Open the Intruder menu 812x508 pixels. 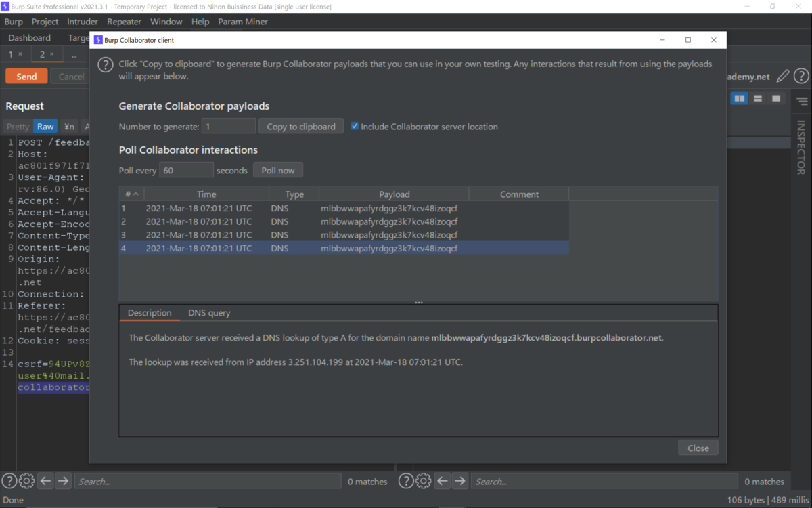83,22
